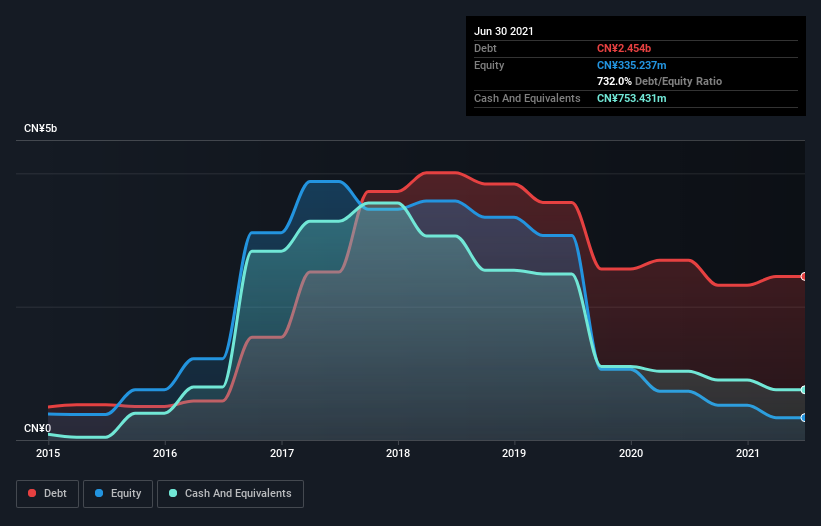Click the Cash value CN¥753.431m
Screen dimensions: 821x526
coord(632,98)
